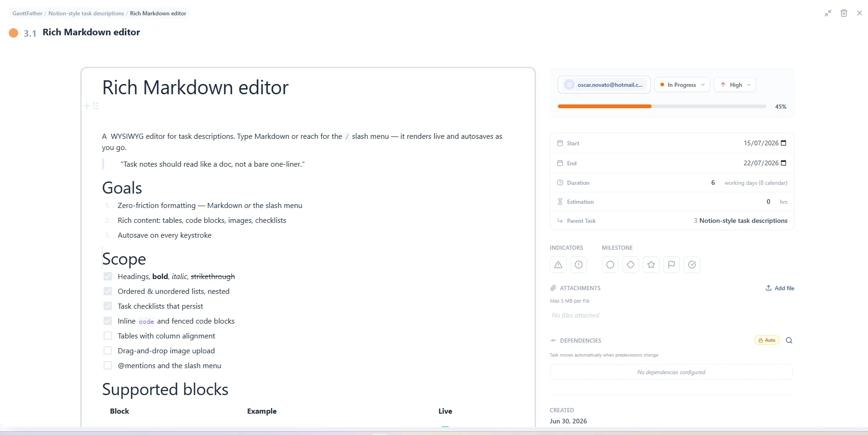This screenshot has height=435, width=868.
Task: Open 'Notion-style task descriptions' breadcrumb
Action: [x=86, y=13]
